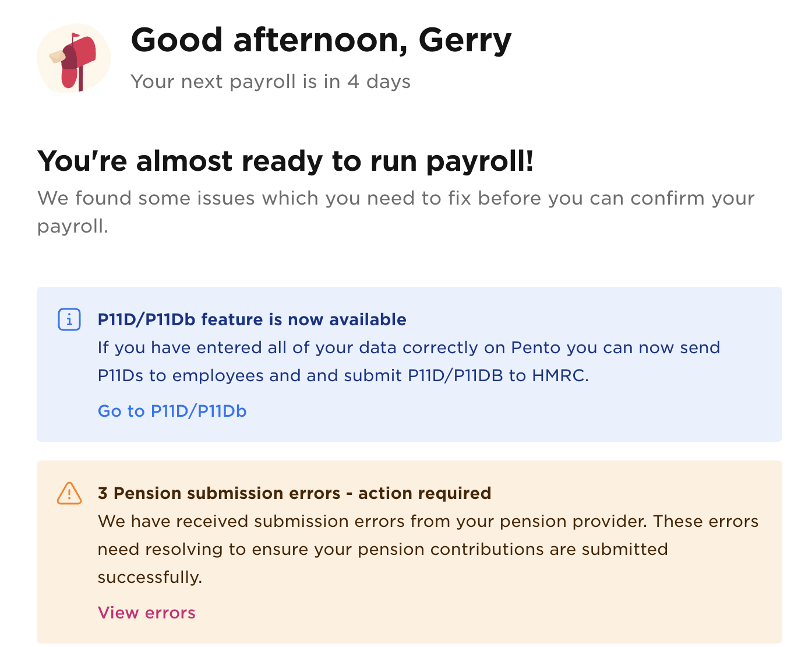Click the next payroll in 4 days text
812x647 pixels.
pyautogui.click(x=271, y=82)
